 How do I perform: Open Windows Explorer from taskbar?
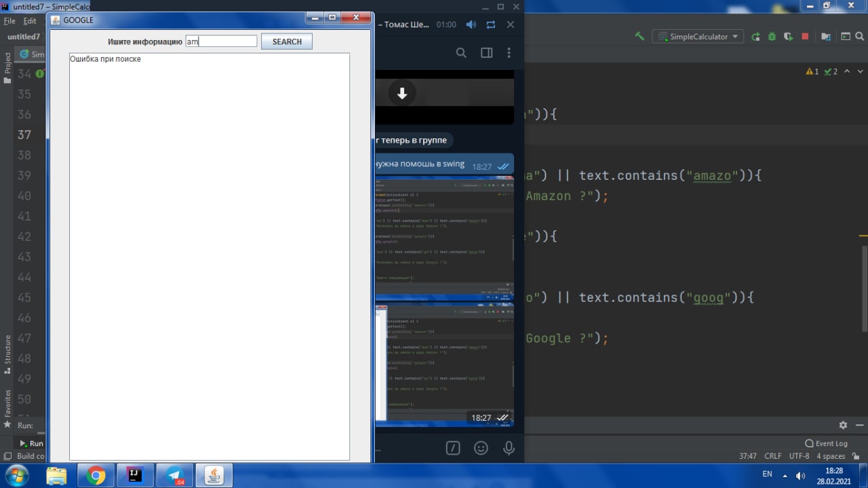(x=56, y=476)
